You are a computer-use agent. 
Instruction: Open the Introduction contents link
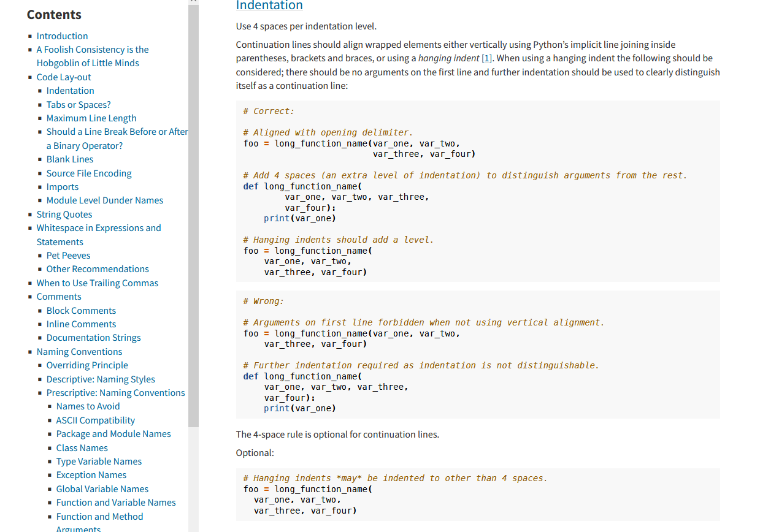click(62, 36)
